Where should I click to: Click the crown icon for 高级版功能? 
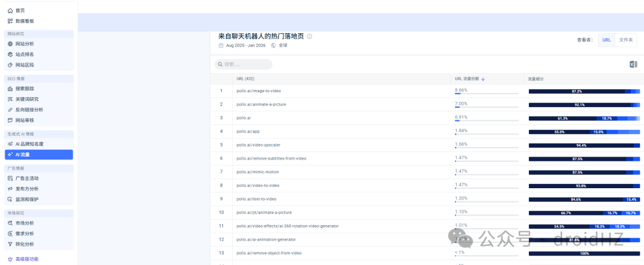(10, 259)
